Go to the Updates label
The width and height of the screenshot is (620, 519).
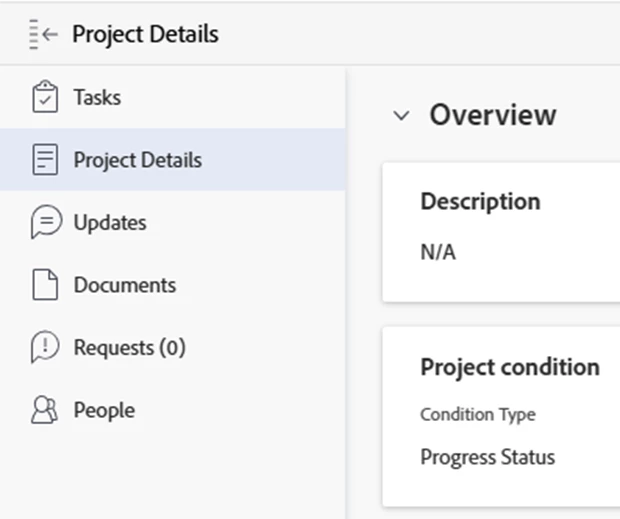110,223
